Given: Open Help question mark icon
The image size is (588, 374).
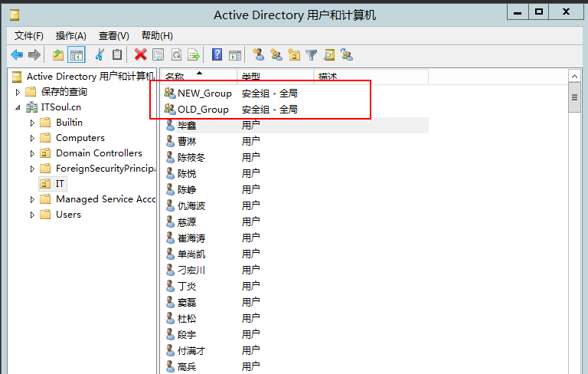Looking at the screenshot, I should (x=217, y=55).
